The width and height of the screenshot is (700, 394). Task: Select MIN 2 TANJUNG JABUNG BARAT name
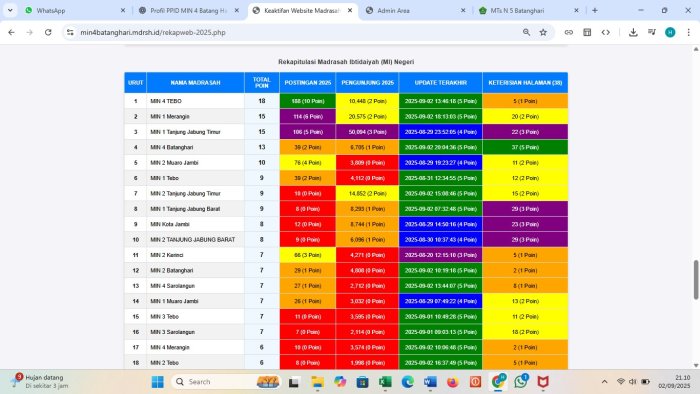[193, 240]
